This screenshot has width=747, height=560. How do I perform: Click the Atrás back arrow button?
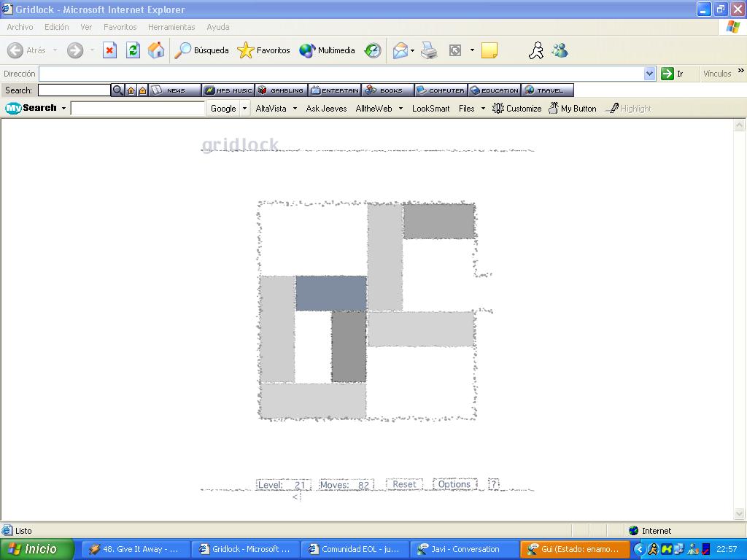[x=27, y=50]
